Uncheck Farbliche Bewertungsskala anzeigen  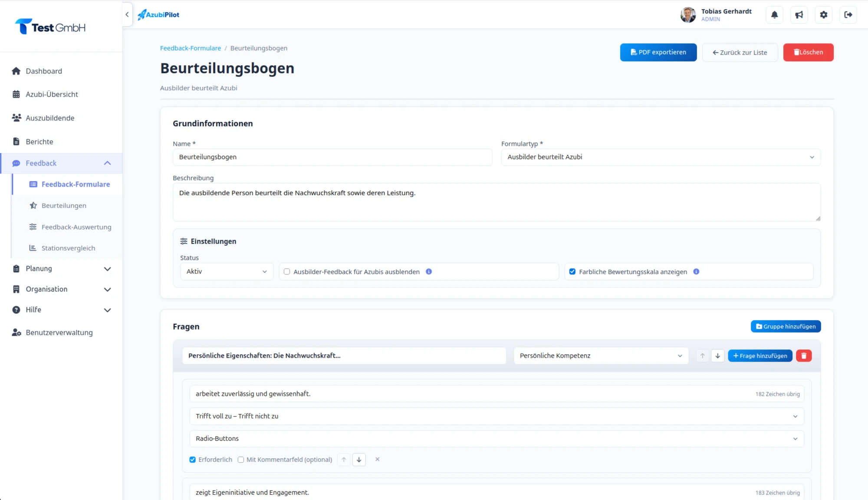click(572, 272)
